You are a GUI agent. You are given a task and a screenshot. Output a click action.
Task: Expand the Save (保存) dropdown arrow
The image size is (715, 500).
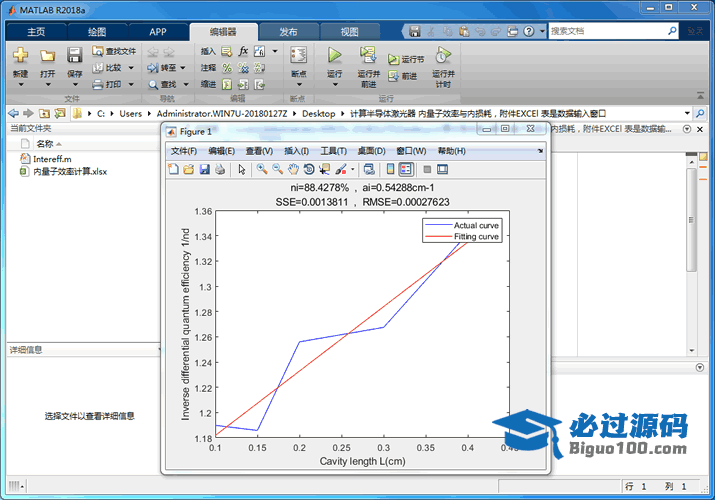75,85
